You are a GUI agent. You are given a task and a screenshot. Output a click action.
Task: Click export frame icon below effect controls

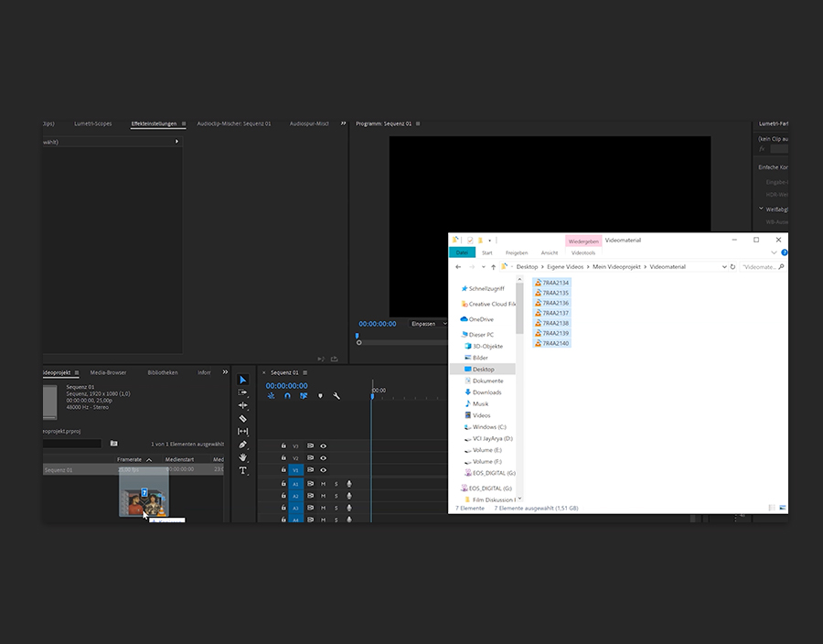(x=335, y=359)
